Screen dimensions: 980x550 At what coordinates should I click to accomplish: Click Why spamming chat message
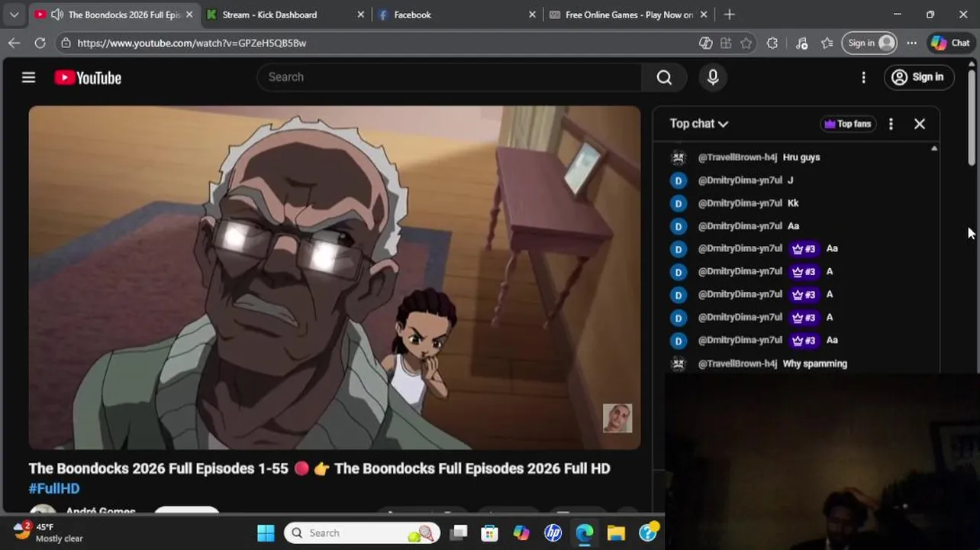814,364
